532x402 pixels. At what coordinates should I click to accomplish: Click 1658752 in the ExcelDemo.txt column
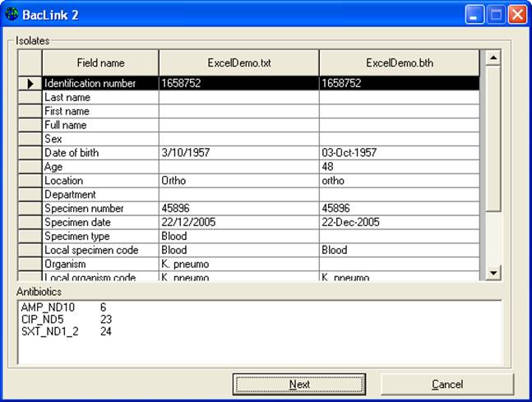[x=239, y=84]
